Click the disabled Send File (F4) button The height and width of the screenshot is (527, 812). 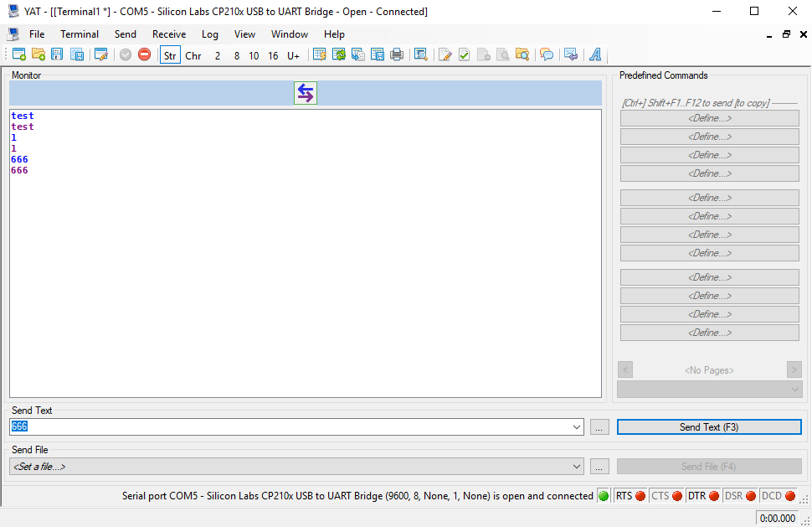click(709, 467)
